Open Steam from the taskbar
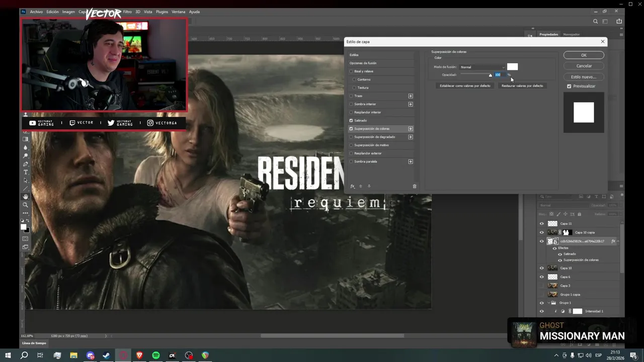The height and width of the screenshot is (362, 644). click(107, 355)
